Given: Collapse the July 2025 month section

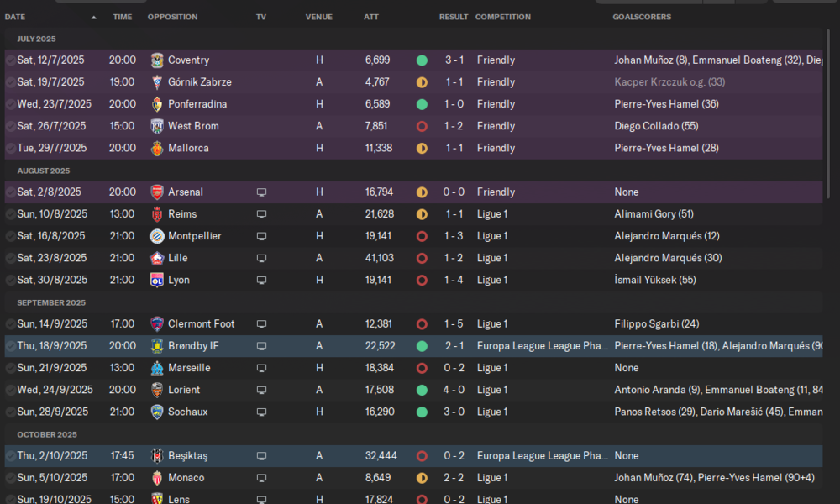Looking at the screenshot, I should (36, 39).
